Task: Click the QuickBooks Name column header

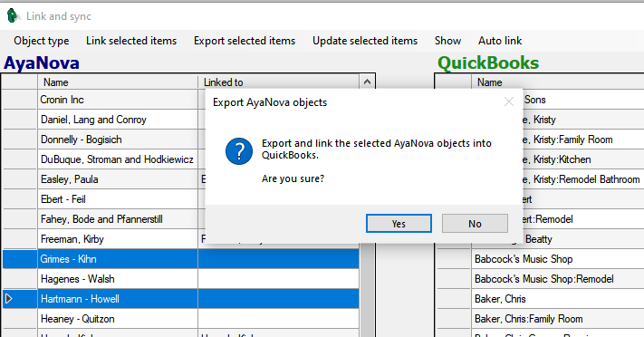Action: tap(558, 82)
